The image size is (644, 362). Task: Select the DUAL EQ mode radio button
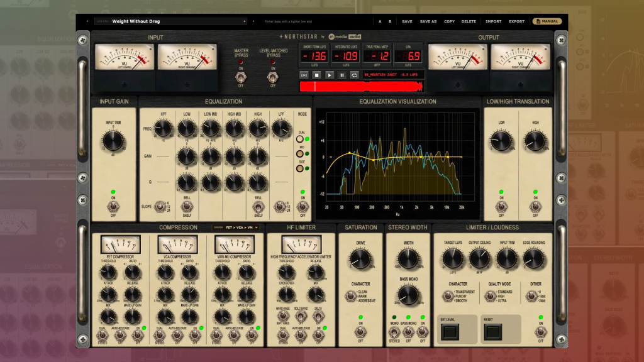tap(300, 139)
